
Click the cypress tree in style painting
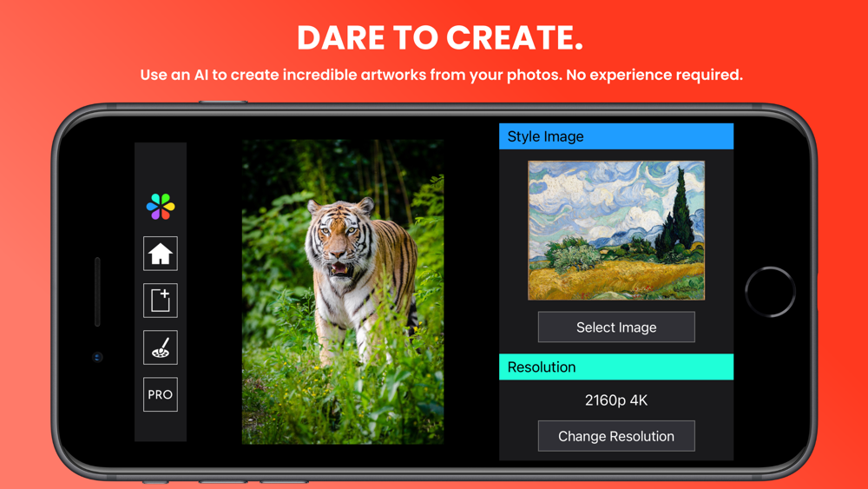click(x=677, y=213)
